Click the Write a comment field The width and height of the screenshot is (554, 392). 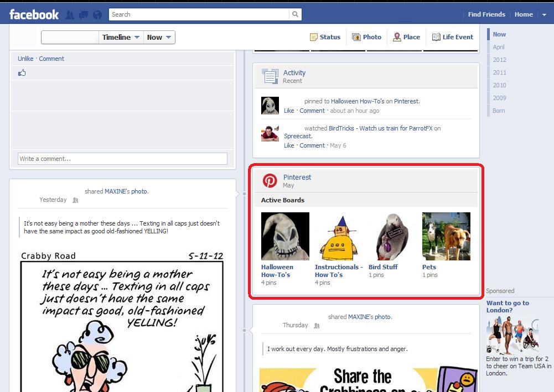[x=122, y=159]
